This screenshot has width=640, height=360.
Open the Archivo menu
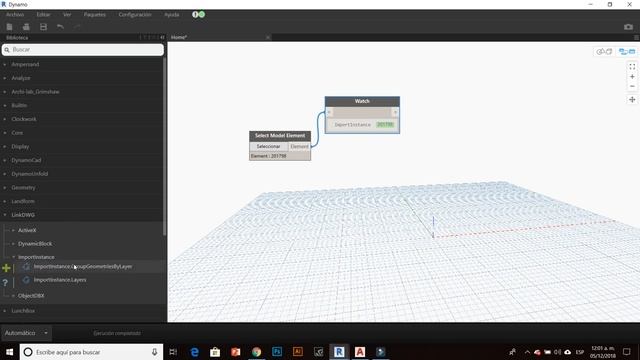15,14
